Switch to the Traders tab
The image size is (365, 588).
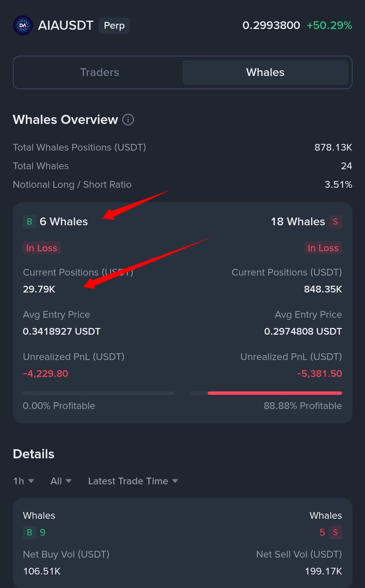pyautogui.click(x=99, y=72)
